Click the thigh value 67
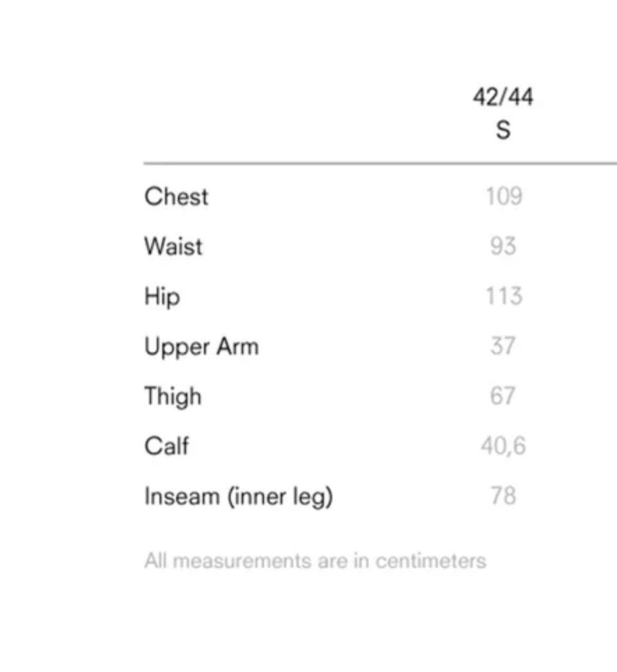 (x=503, y=396)
